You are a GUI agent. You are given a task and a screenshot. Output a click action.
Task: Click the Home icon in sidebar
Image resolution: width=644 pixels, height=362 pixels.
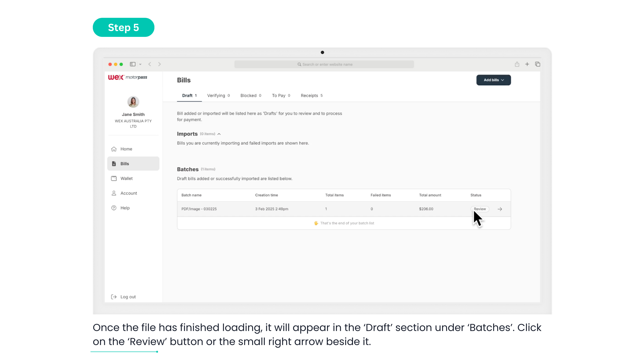pos(114,149)
